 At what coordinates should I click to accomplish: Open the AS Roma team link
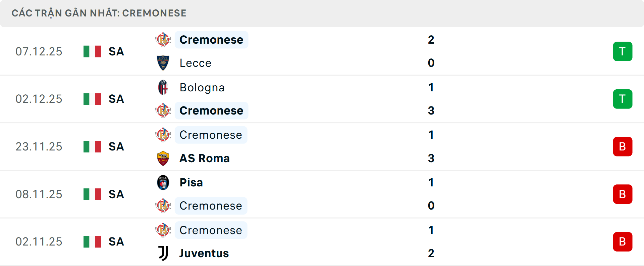pos(205,158)
